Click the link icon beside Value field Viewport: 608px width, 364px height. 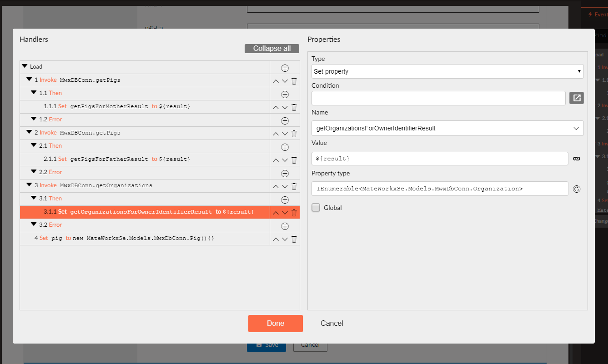577,159
